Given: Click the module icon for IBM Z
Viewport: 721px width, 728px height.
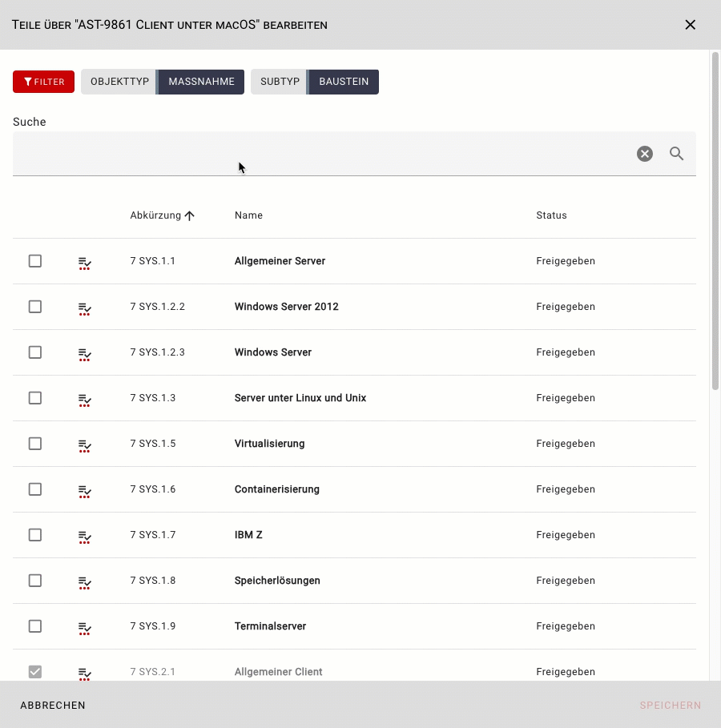Looking at the screenshot, I should point(84,536).
